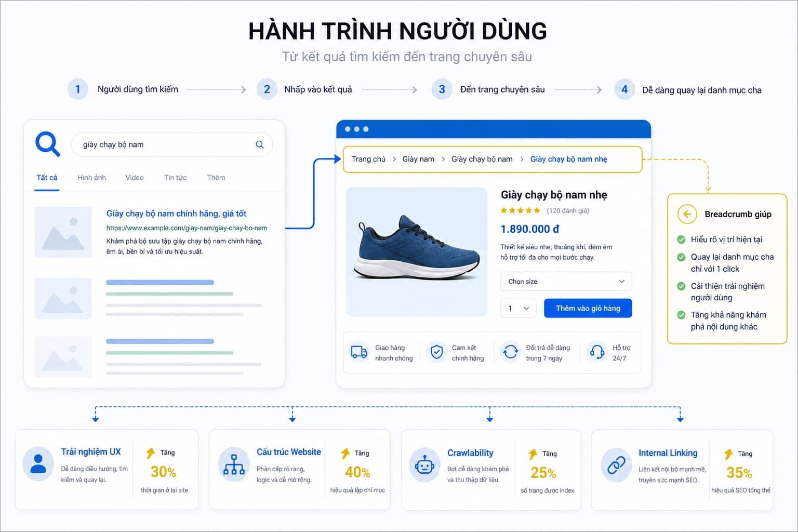Go to the Giày nam breadcrumb
This screenshot has height=532, width=798.
tap(418, 159)
